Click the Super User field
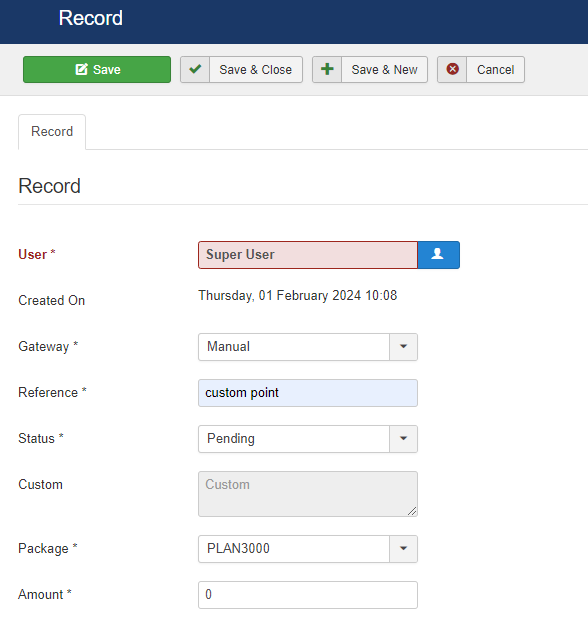Image resolution: width=588 pixels, height=642 pixels. click(x=308, y=255)
